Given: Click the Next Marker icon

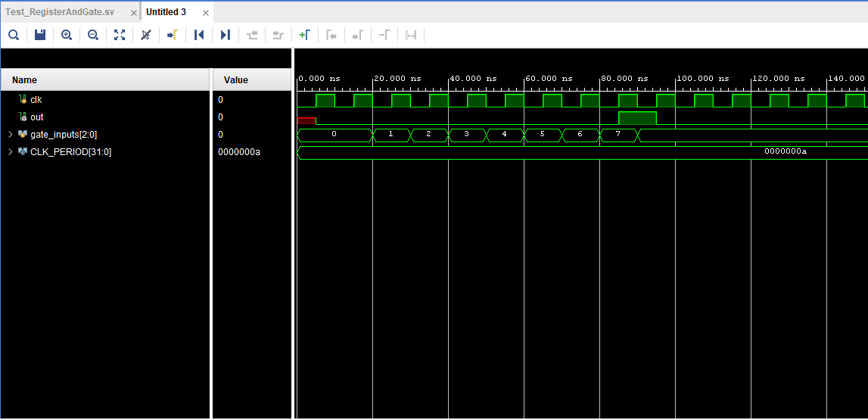Looking at the screenshot, I should [x=358, y=36].
